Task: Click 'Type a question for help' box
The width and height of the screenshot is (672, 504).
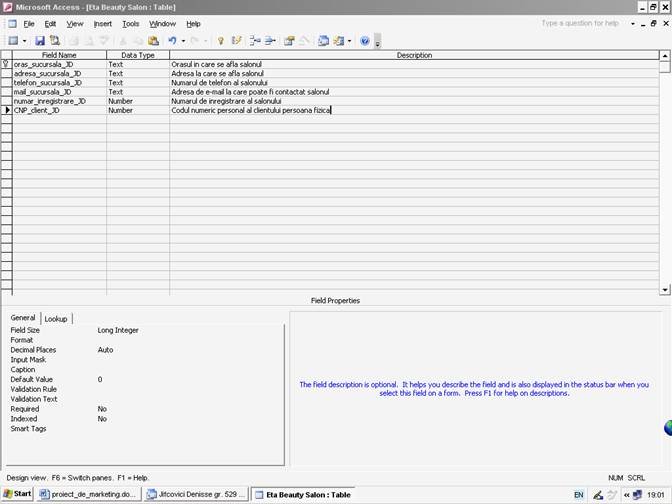Action: pyautogui.click(x=580, y=23)
